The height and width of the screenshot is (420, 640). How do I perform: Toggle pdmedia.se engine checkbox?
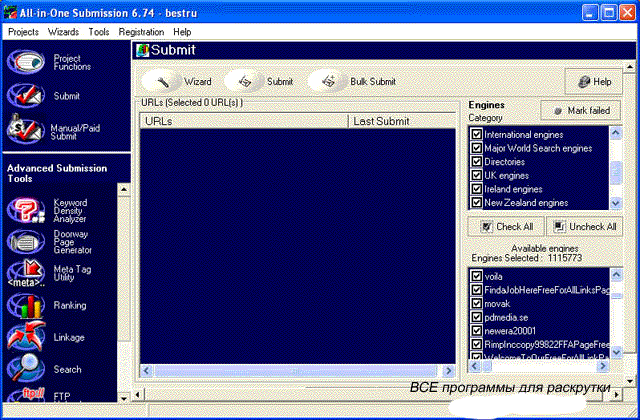[476, 317]
